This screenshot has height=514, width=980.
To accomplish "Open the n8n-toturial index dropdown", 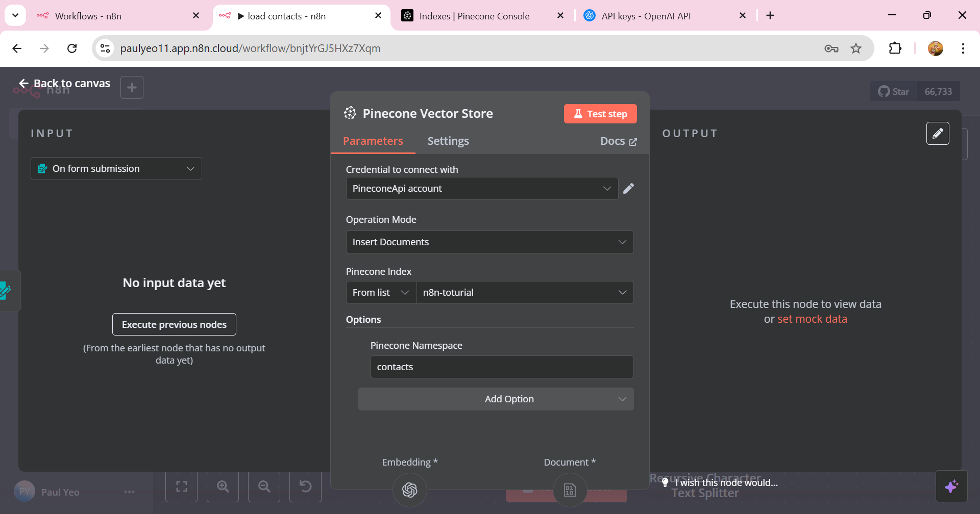I will coord(525,293).
